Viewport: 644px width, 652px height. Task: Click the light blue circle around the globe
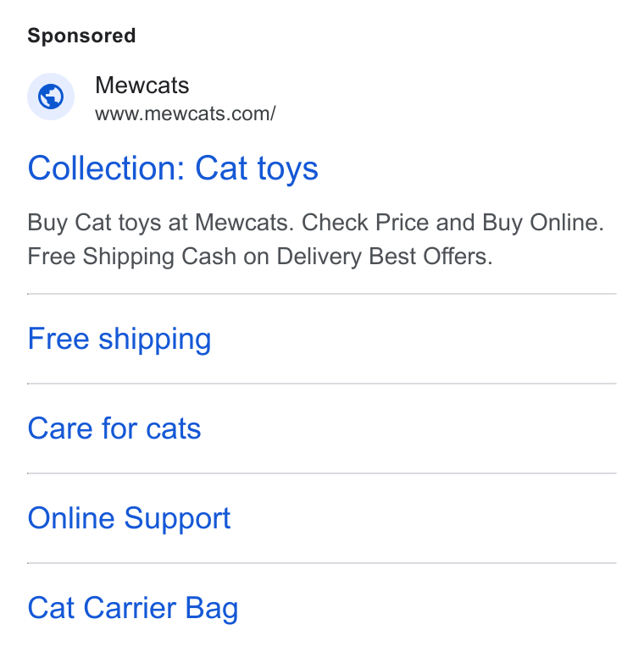[51, 97]
